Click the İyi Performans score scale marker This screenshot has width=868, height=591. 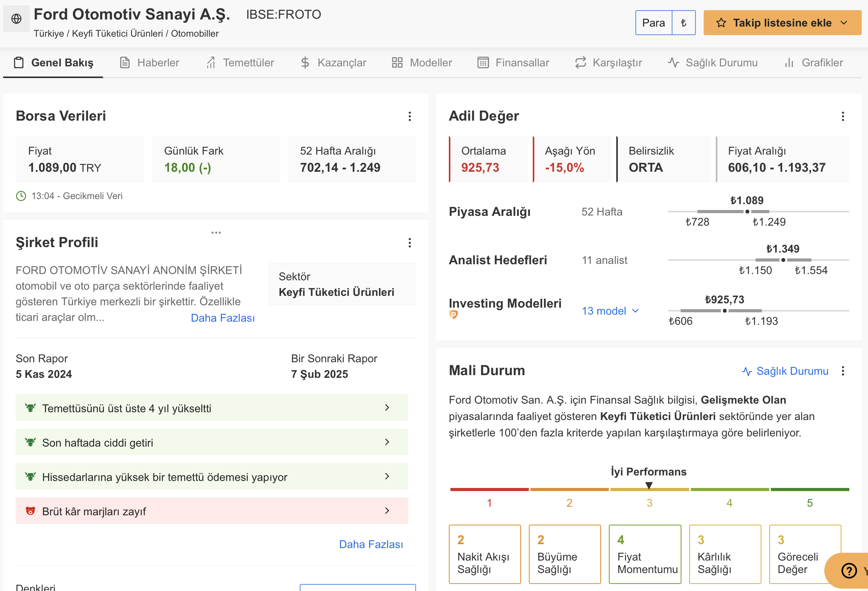click(649, 486)
